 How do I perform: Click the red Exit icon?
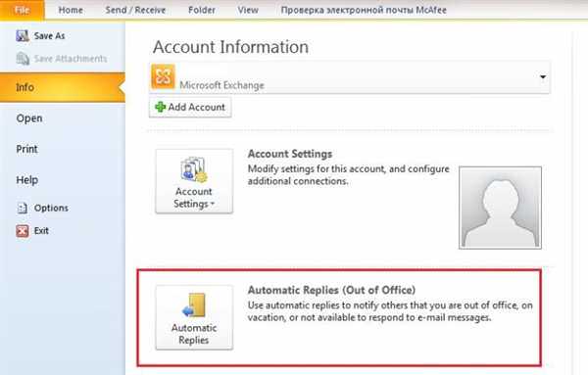(23, 231)
